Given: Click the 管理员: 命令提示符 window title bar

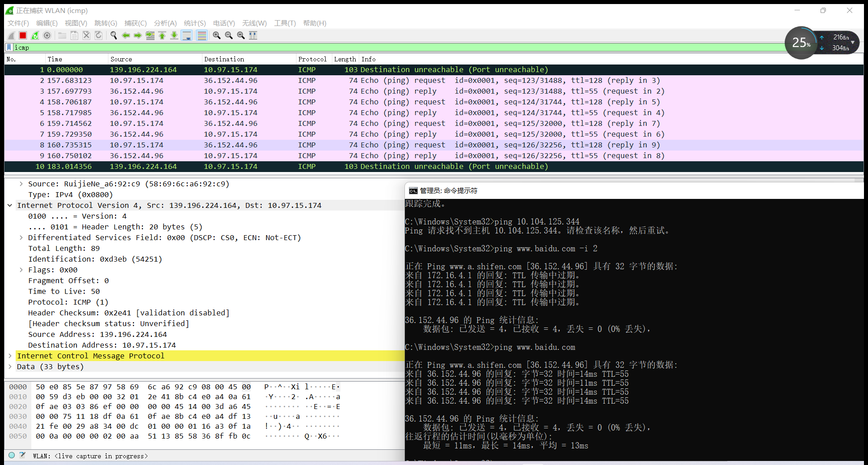Looking at the screenshot, I should pyautogui.click(x=634, y=191).
